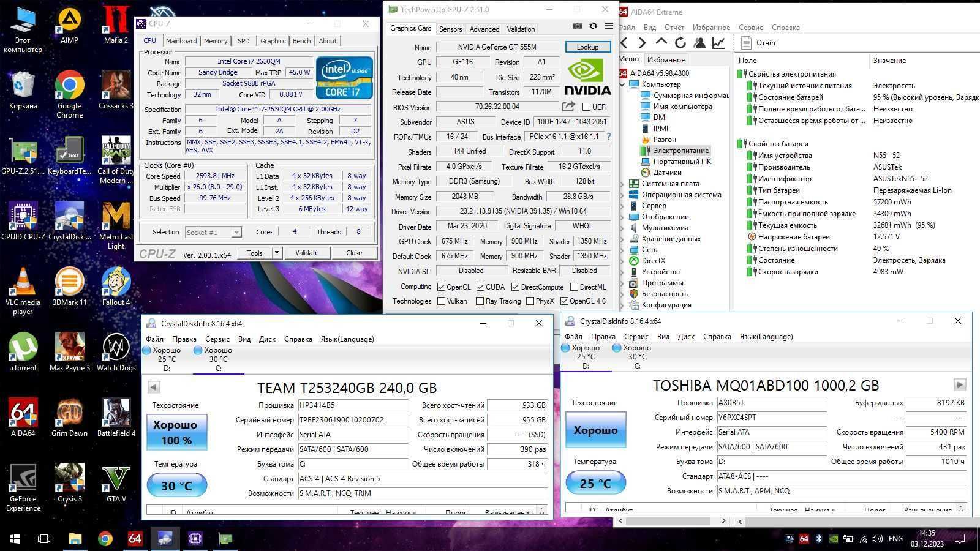This screenshot has height=551, width=980.
Task: Toggle the CUDA checkbox
Action: (x=480, y=287)
